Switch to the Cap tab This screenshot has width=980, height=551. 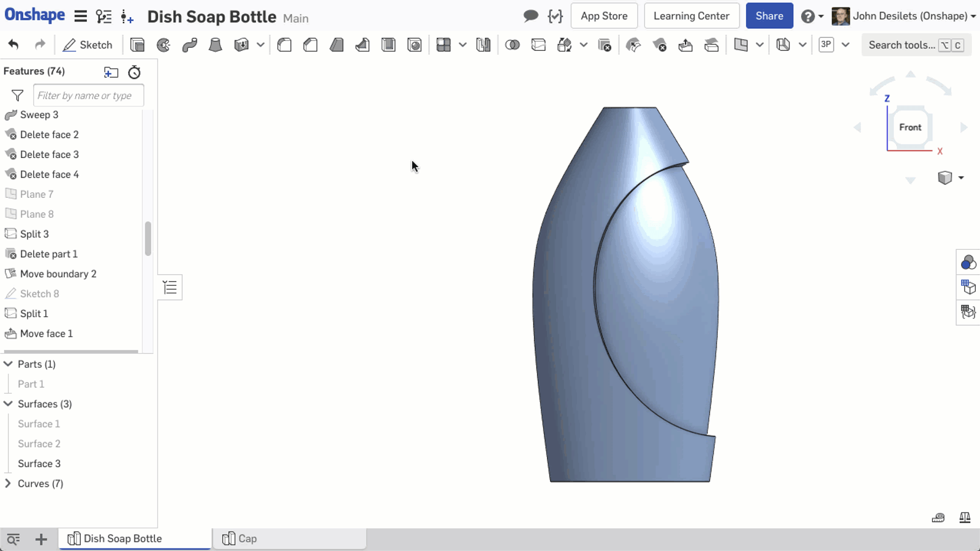tap(247, 539)
